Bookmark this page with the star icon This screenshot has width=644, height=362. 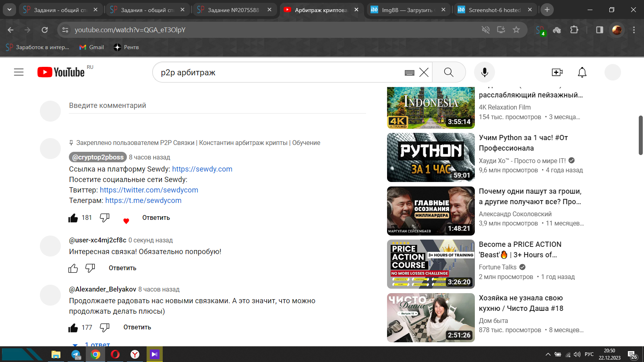pyautogui.click(x=516, y=29)
